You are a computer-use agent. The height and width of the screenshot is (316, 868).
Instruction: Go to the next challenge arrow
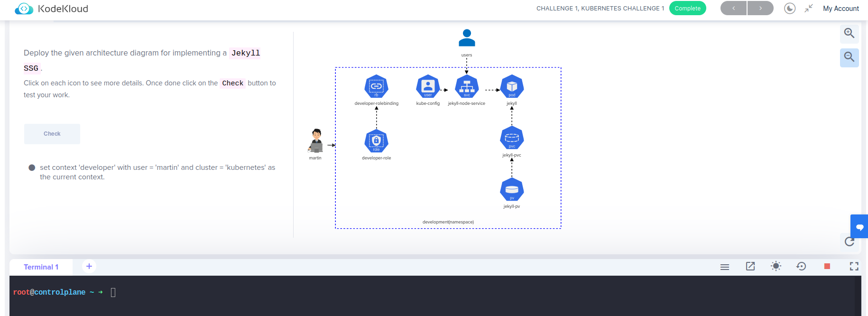pyautogui.click(x=760, y=9)
